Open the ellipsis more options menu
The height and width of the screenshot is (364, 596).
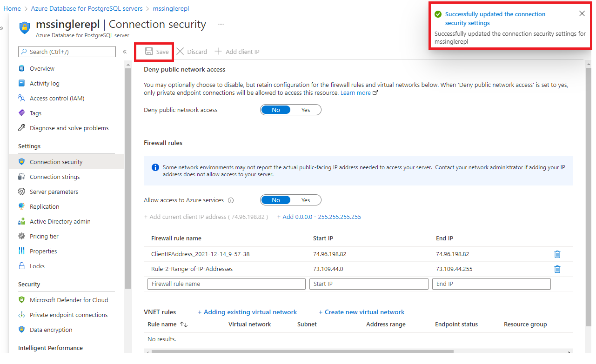pyautogui.click(x=221, y=24)
